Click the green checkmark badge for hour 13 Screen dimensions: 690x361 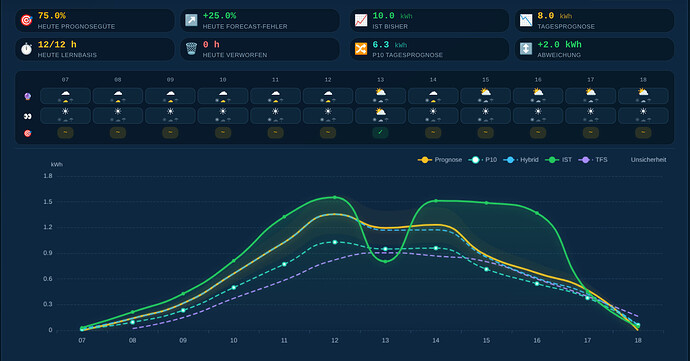(x=380, y=133)
